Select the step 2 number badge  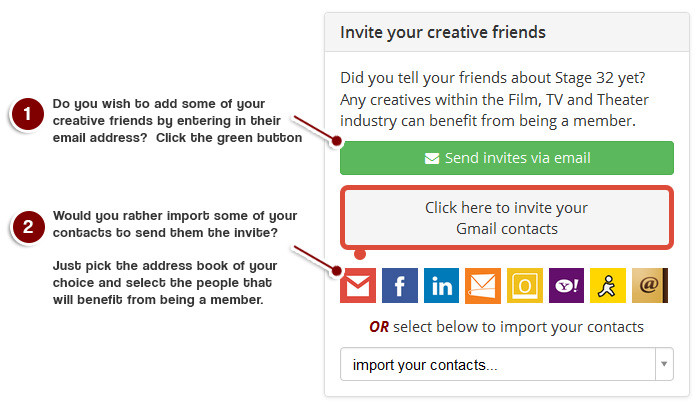(x=28, y=227)
